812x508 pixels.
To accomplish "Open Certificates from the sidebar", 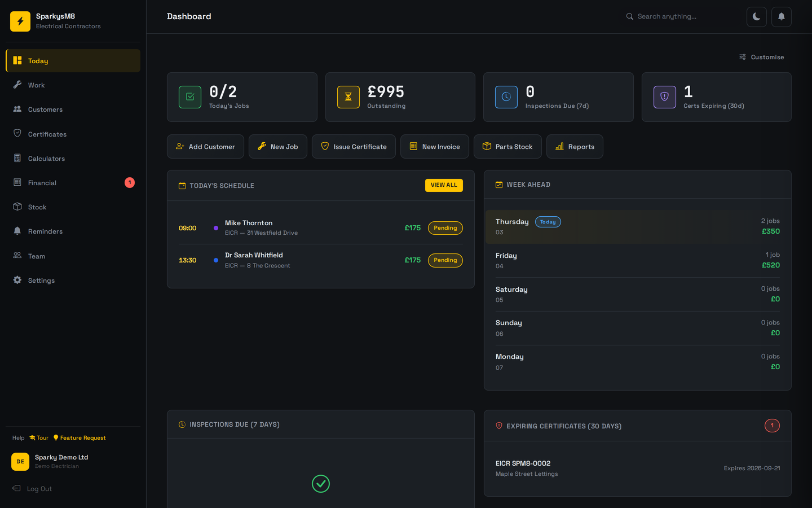I will (x=73, y=134).
